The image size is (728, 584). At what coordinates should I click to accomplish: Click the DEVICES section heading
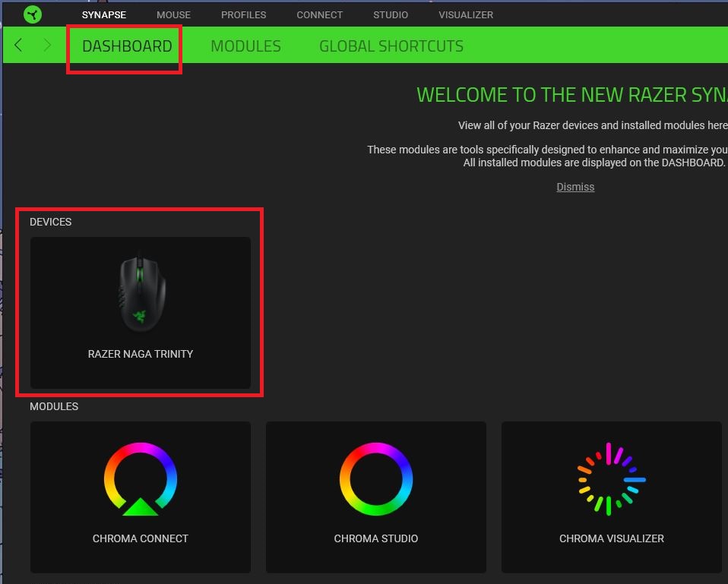point(51,222)
